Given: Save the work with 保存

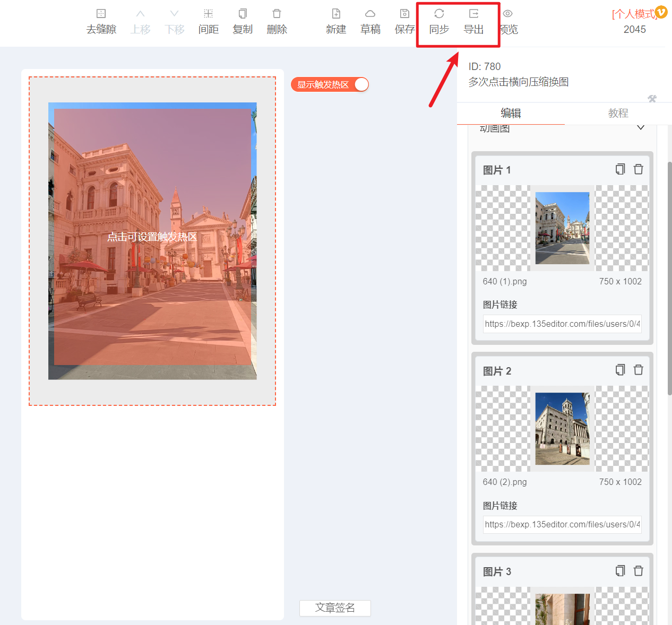Looking at the screenshot, I should [x=404, y=21].
